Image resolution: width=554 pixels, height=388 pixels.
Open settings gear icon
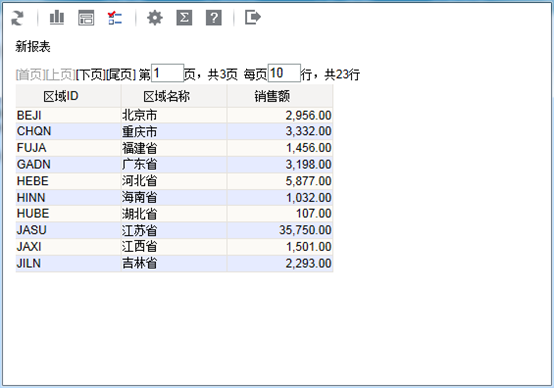point(155,17)
